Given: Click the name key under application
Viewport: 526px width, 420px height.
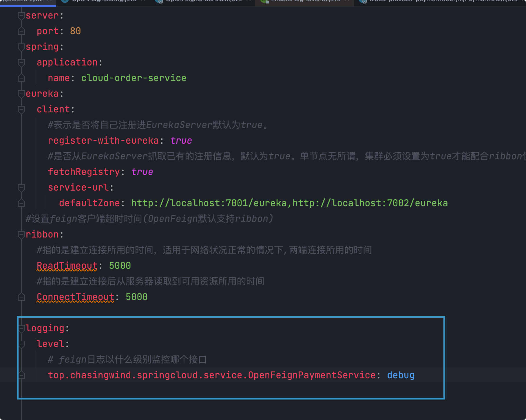Looking at the screenshot, I should tap(59, 78).
